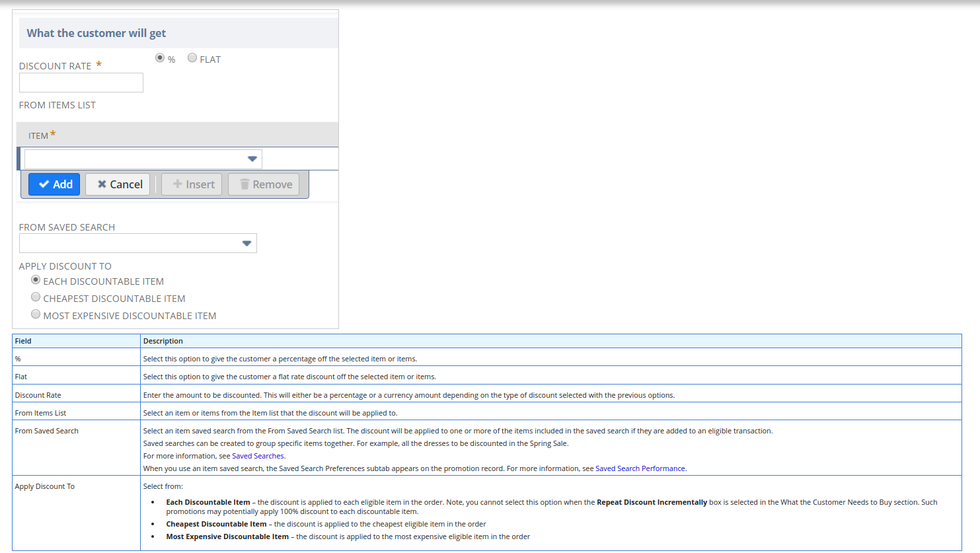Click the Description column header in table

(163, 341)
